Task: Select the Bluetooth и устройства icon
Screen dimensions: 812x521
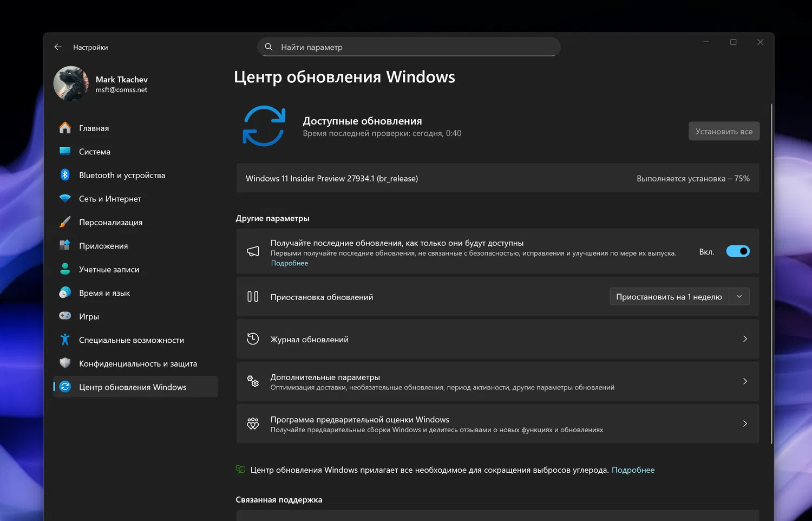Action: click(x=65, y=175)
